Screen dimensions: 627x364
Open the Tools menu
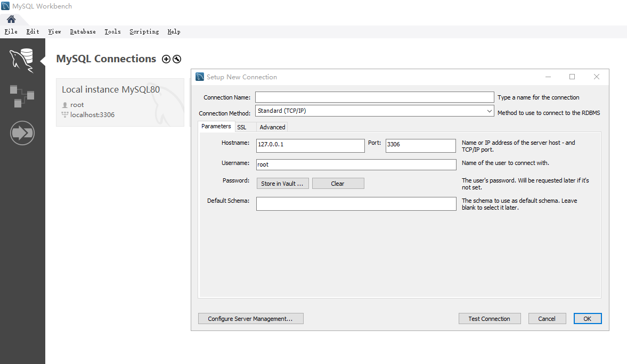click(112, 31)
